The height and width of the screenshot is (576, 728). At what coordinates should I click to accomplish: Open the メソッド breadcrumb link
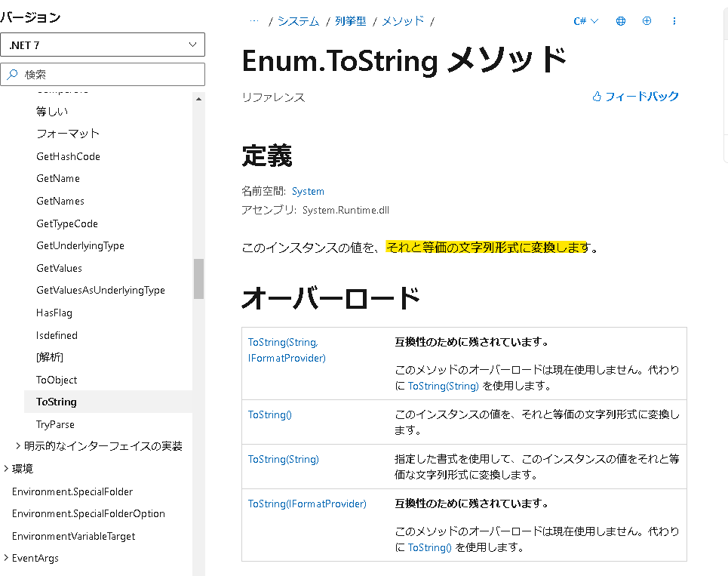tap(403, 21)
